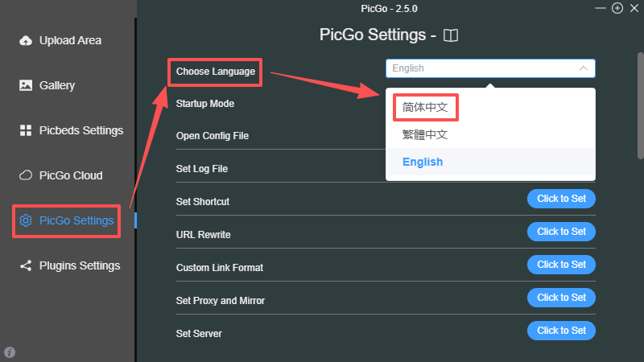Choose 繁體中文 in the language dropdown

click(424, 134)
